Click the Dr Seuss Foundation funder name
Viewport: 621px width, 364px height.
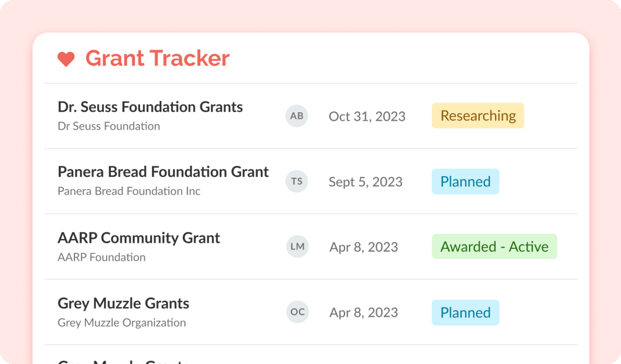click(x=109, y=126)
